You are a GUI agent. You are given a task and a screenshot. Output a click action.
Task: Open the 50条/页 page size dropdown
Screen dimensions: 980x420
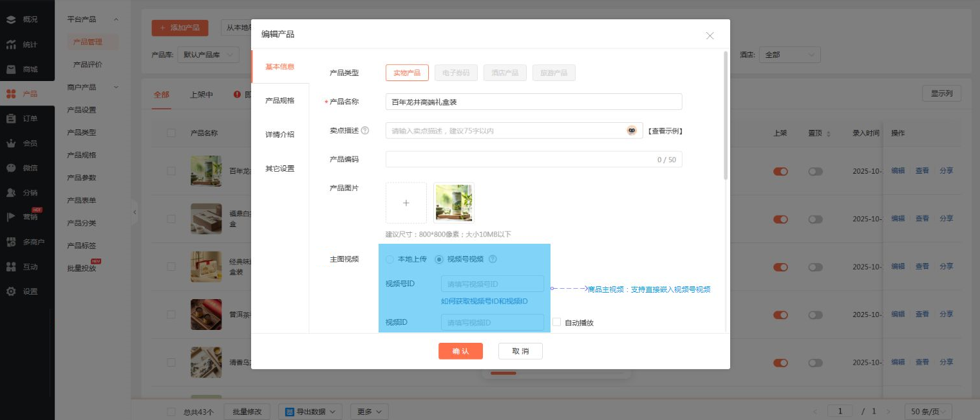point(928,412)
